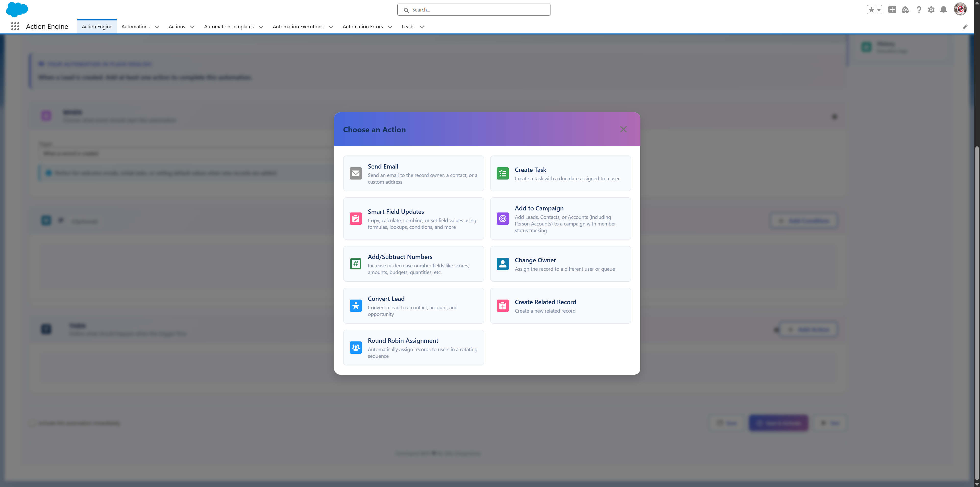
Task: Expand the Automation Executions dropdown chevron
Action: tap(330, 27)
